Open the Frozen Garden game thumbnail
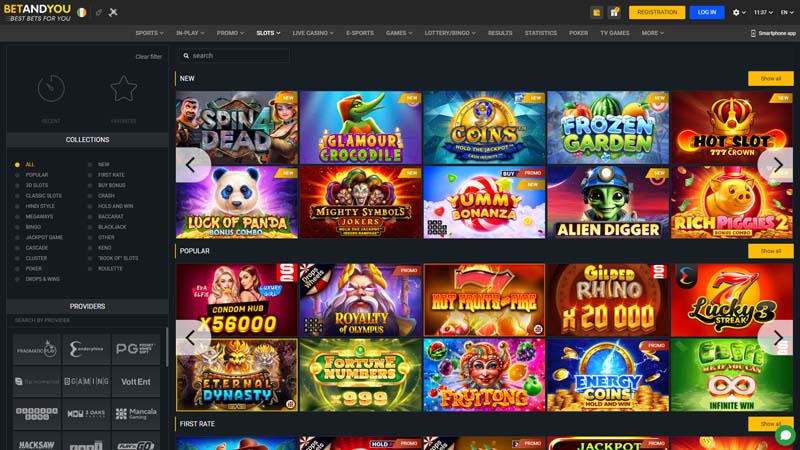This screenshot has width=800, height=450. click(608, 128)
